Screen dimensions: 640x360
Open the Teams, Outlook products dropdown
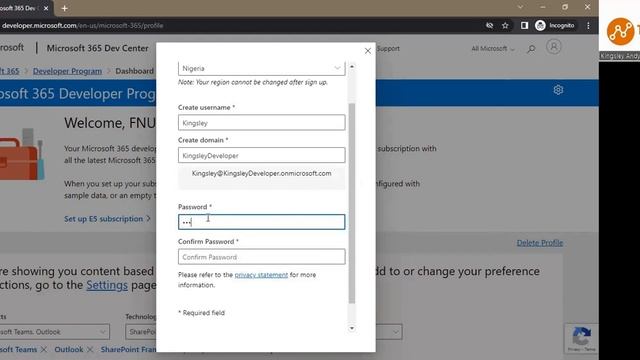[x=55, y=332]
